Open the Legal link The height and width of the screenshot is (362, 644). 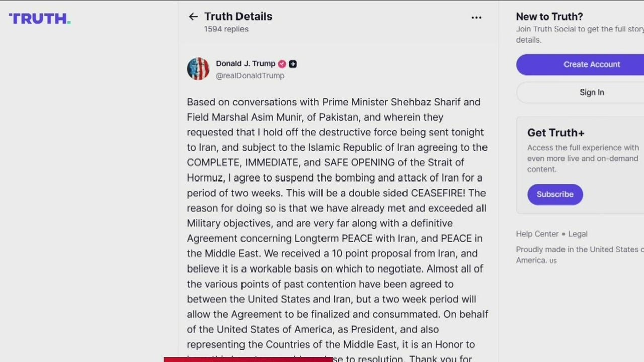[x=578, y=234]
